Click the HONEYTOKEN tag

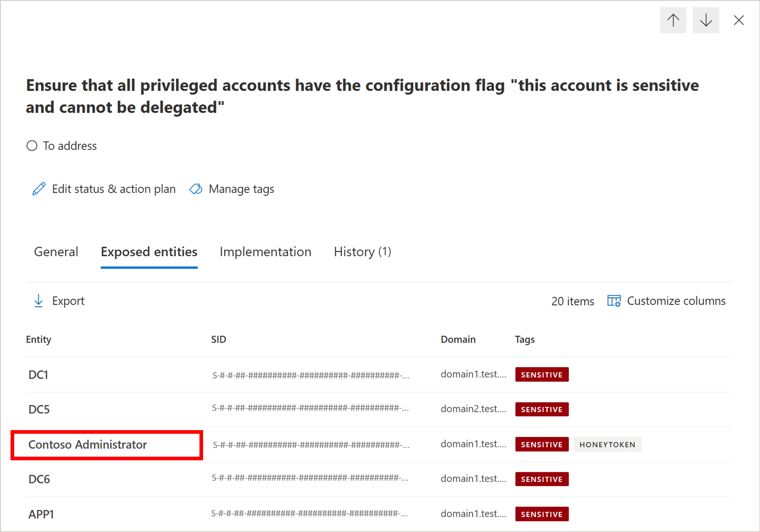(607, 444)
